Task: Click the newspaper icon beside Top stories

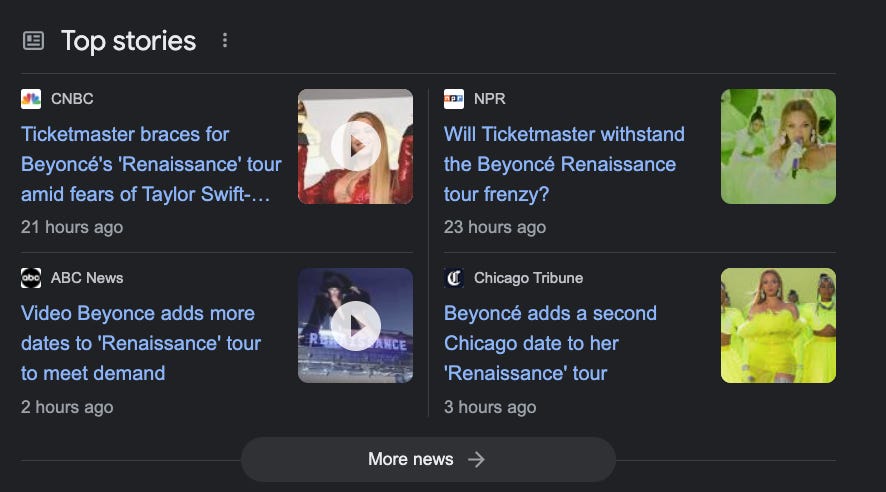Action: [x=33, y=41]
